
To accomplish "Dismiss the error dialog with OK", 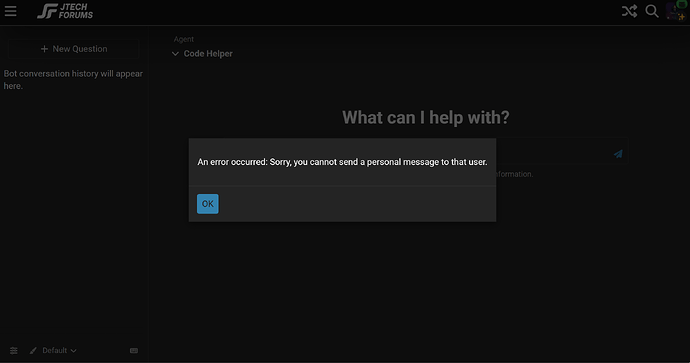I will (208, 204).
